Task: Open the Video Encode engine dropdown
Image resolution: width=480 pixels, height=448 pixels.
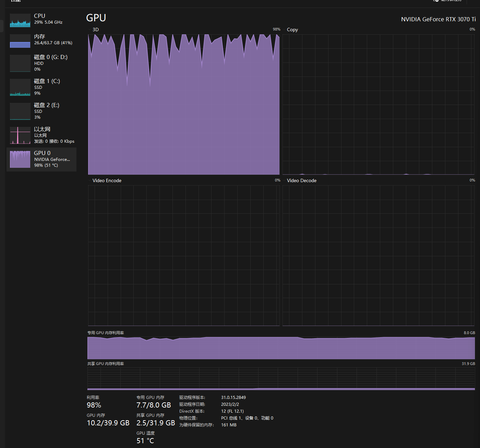Action: click(x=90, y=180)
